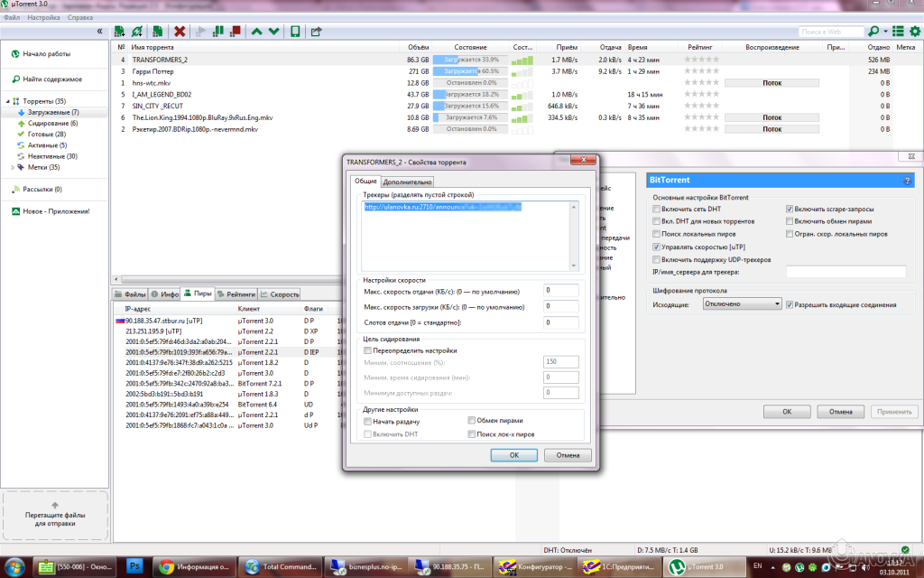The width and height of the screenshot is (924, 578).
Task: Move torrent up in queue
Action: [256, 31]
